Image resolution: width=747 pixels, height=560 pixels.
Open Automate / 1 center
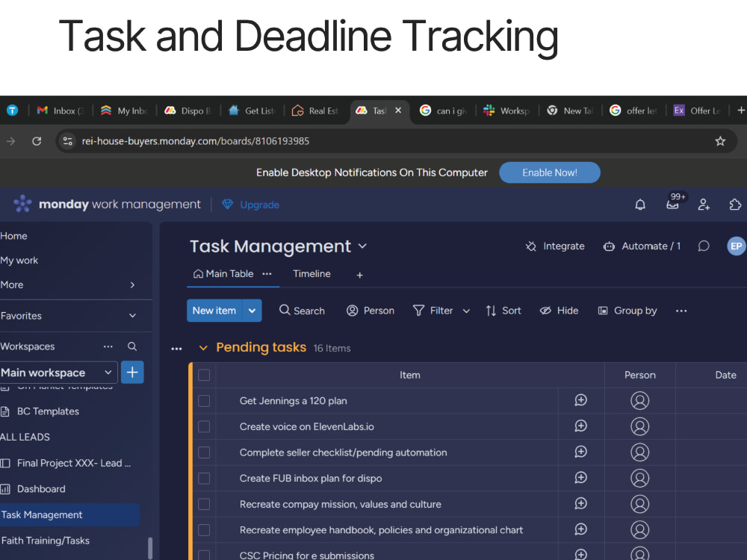click(642, 246)
